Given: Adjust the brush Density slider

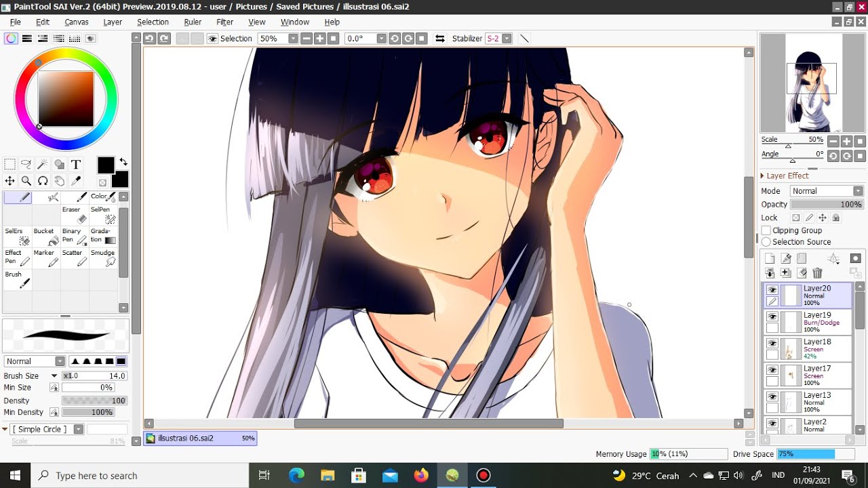Looking at the screenshot, I should pos(94,401).
